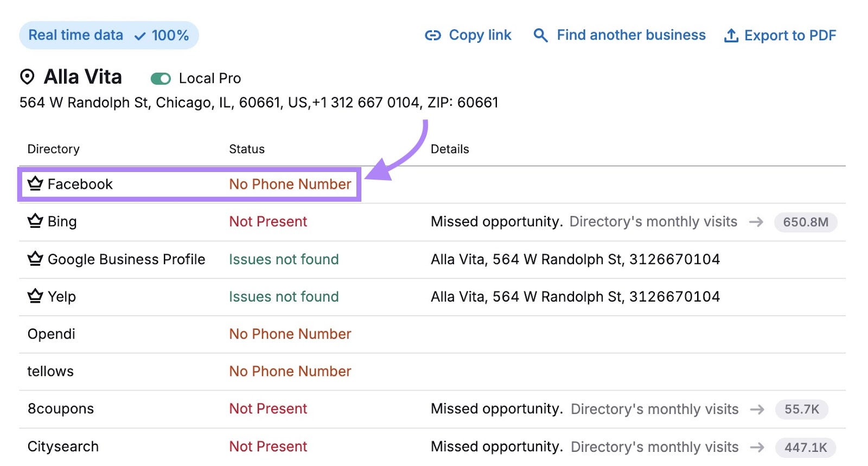Viewport: 868px width, 466px height.
Task: Click the crown icon beside Google Business Profile
Action: [x=35, y=259]
